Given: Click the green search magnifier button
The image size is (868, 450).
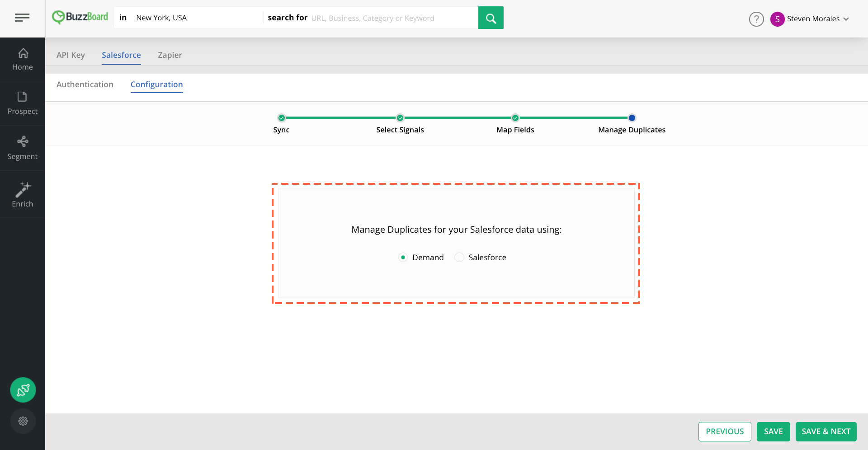Looking at the screenshot, I should point(491,18).
